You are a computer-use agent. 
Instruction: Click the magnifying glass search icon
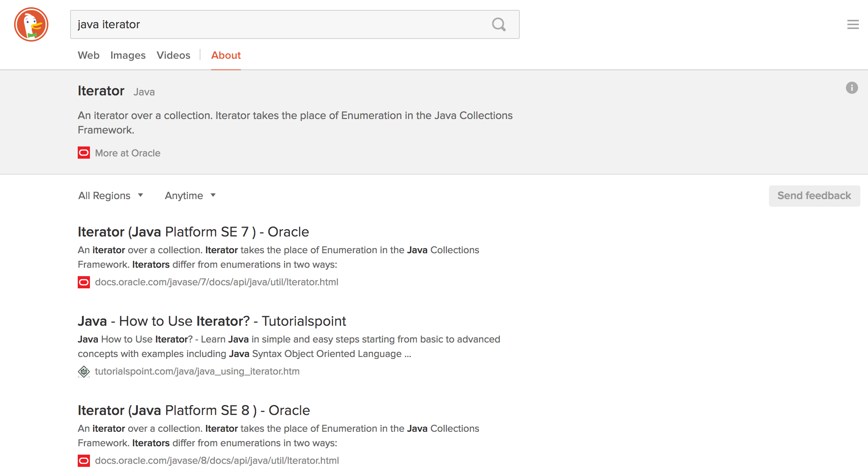coord(498,25)
